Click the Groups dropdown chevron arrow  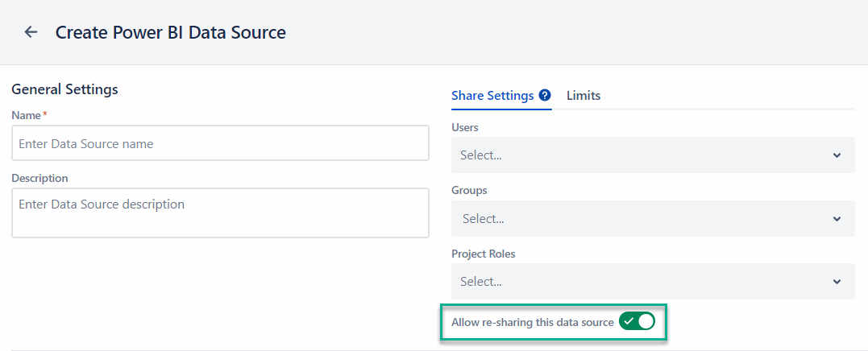point(837,219)
